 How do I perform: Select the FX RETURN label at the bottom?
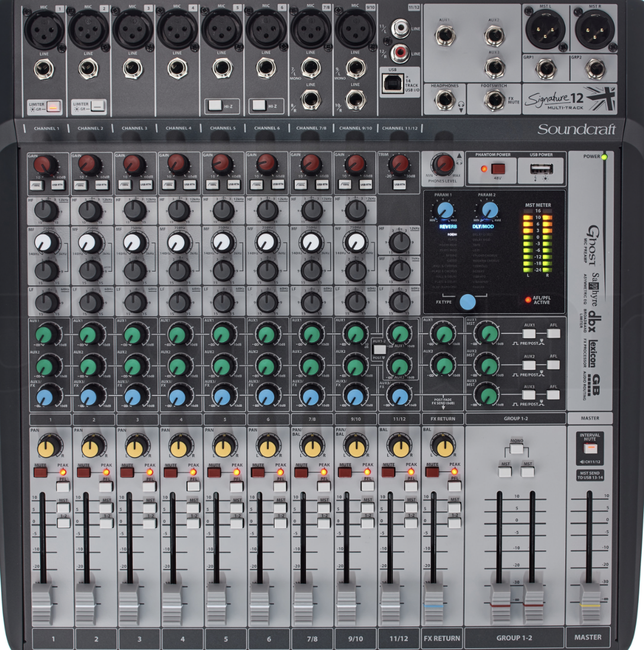tap(443, 639)
